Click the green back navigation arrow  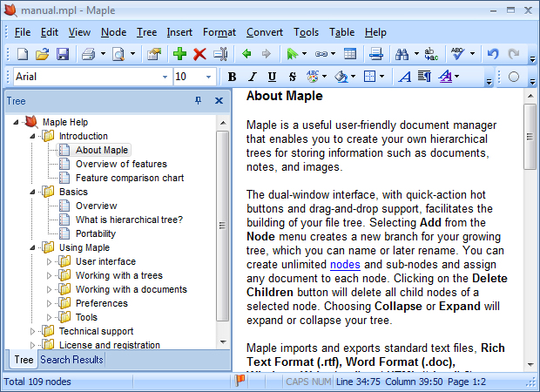[246, 54]
